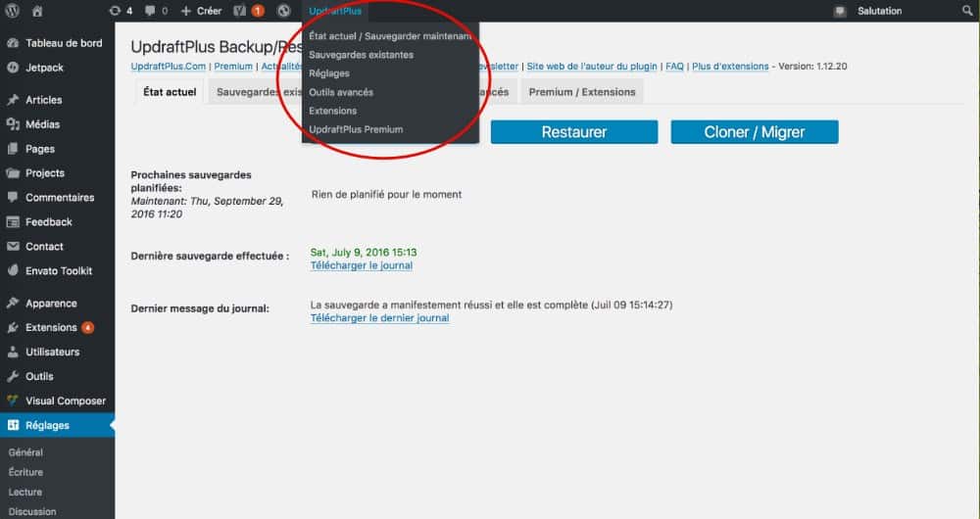Open the FAQ link

point(674,67)
